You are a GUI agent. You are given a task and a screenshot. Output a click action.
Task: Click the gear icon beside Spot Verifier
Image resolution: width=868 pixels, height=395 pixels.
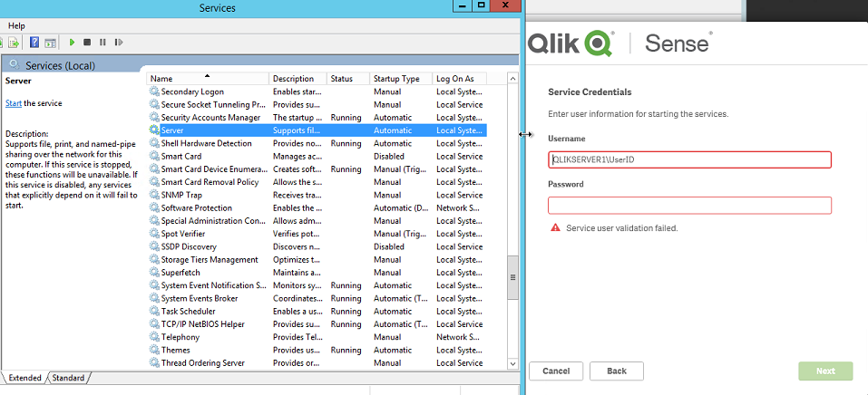(154, 234)
